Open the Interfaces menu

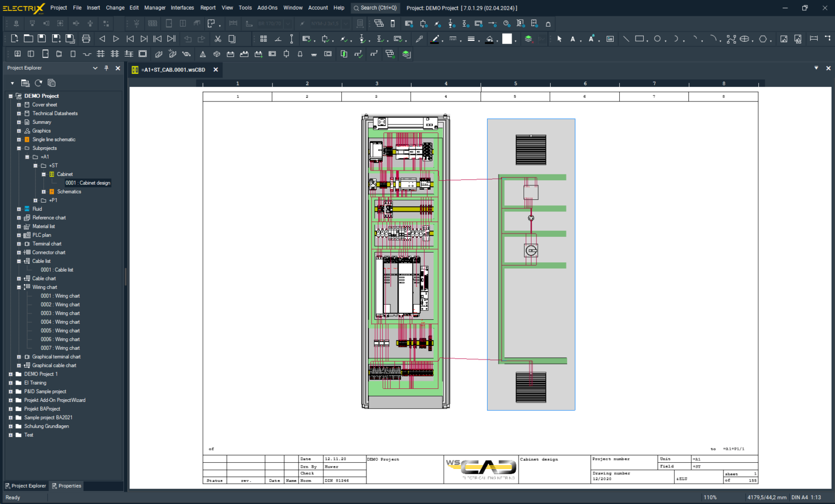pos(182,8)
